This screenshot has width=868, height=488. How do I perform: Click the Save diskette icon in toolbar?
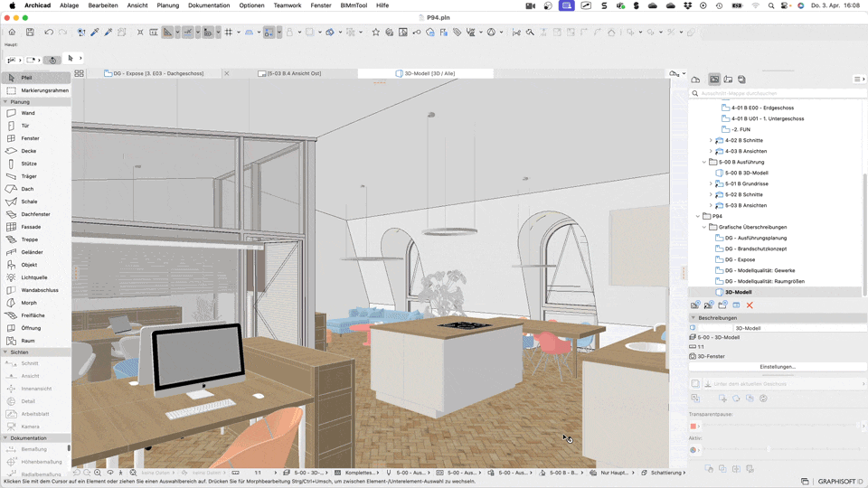[x=30, y=33]
